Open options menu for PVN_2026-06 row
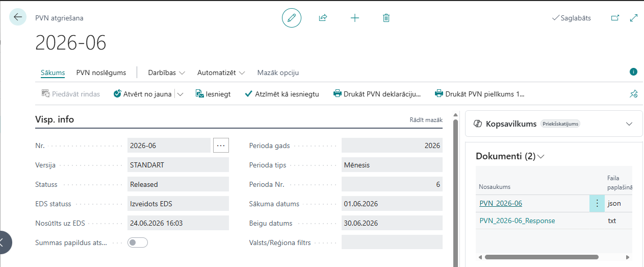This screenshot has height=267, width=644. [597, 203]
